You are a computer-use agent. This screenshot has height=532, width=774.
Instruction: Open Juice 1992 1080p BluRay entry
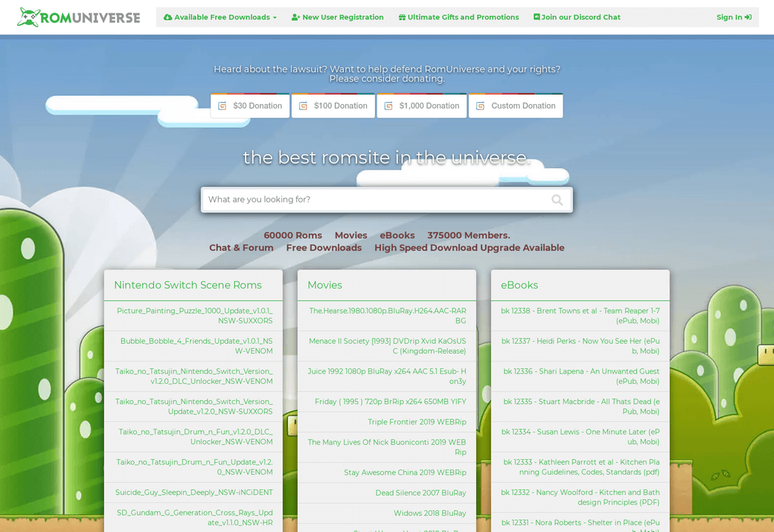(387, 376)
